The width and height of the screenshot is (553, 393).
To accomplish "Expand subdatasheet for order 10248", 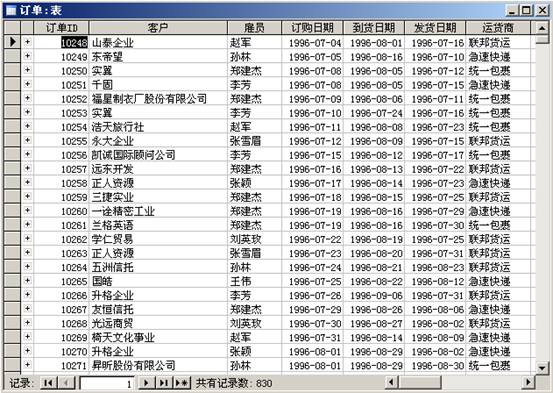I will (28, 42).
